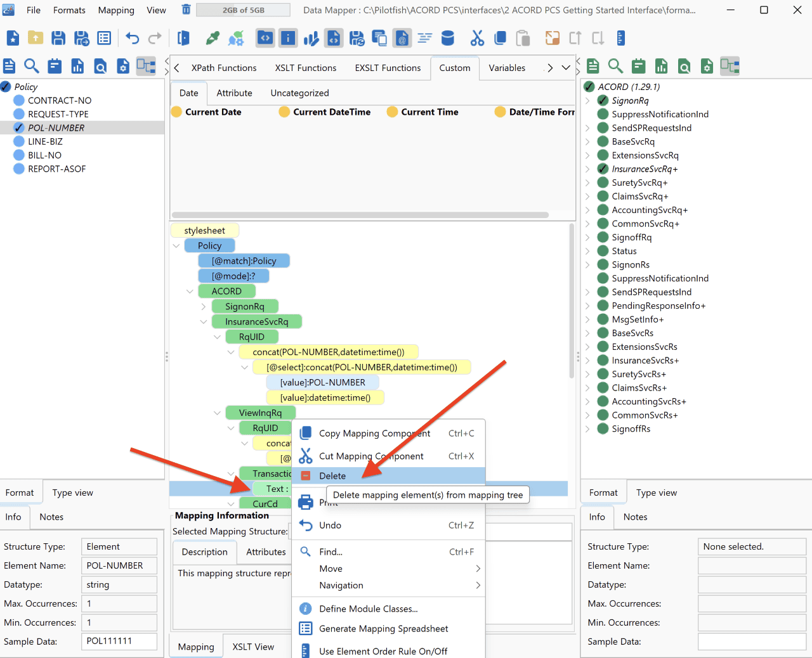Expand the ClaimsSvcRq+ target node
Viewport: 812px width, 658px height.
pyautogui.click(x=587, y=197)
